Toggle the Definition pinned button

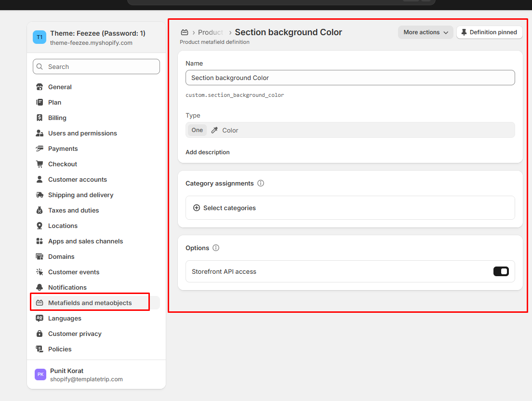[x=489, y=32]
